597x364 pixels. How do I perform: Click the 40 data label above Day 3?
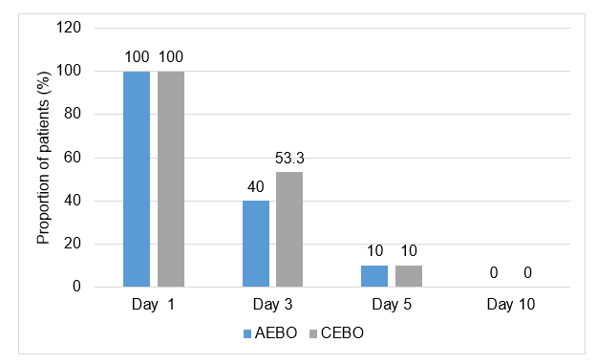[x=255, y=187]
